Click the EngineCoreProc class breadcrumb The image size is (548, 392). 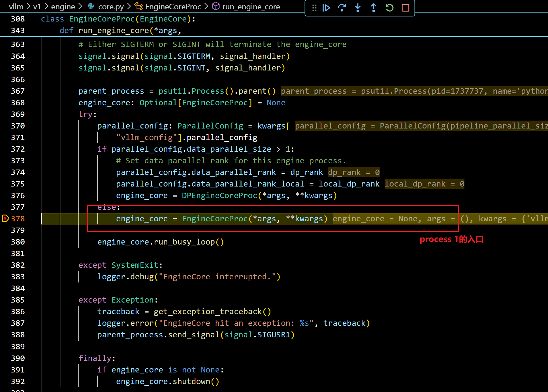click(x=173, y=7)
